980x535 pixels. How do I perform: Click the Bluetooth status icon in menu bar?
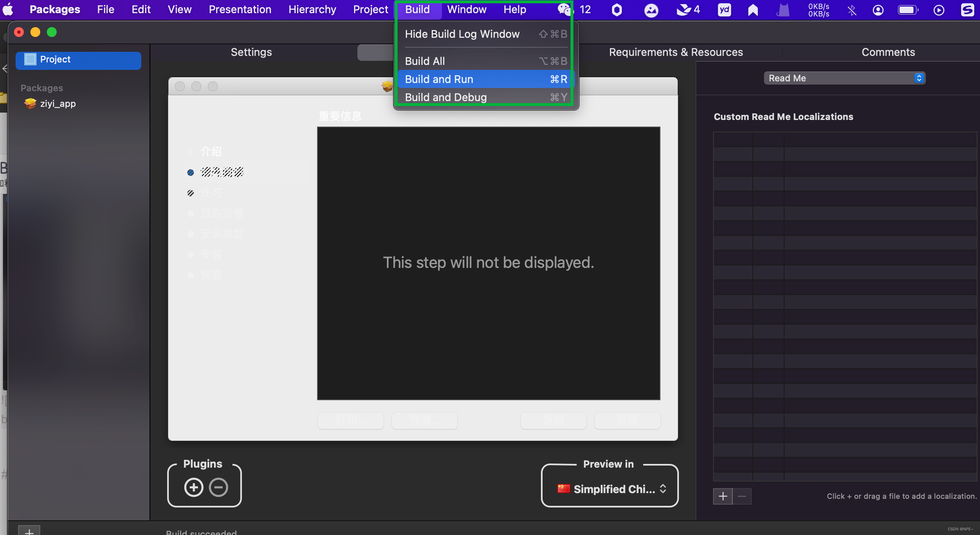pos(852,10)
